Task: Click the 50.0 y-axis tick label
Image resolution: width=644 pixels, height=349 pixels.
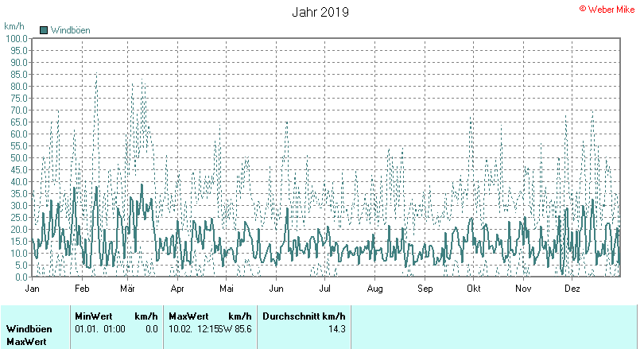Action: coord(17,157)
